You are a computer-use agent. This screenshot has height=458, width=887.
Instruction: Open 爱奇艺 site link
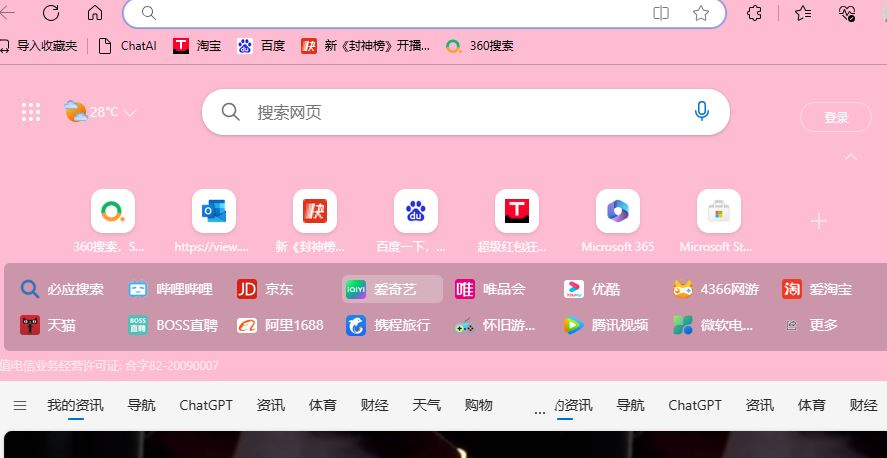tap(392, 290)
